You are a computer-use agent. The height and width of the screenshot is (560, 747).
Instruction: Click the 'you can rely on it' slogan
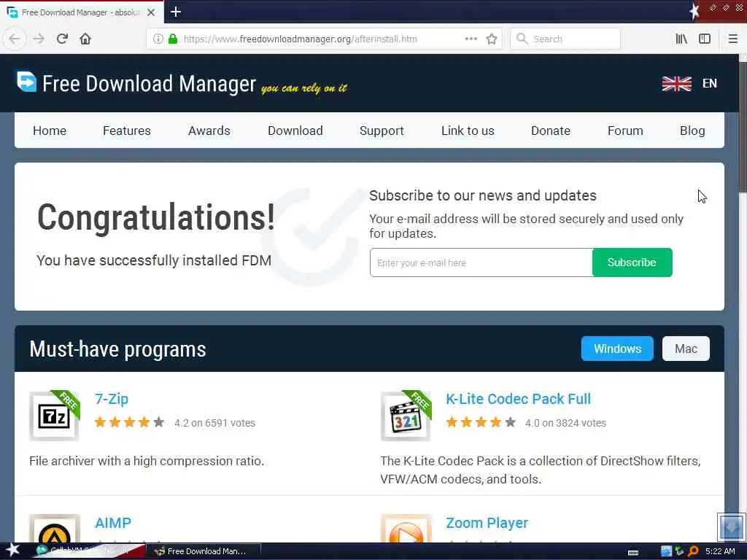pyautogui.click(x=304, y=88)
